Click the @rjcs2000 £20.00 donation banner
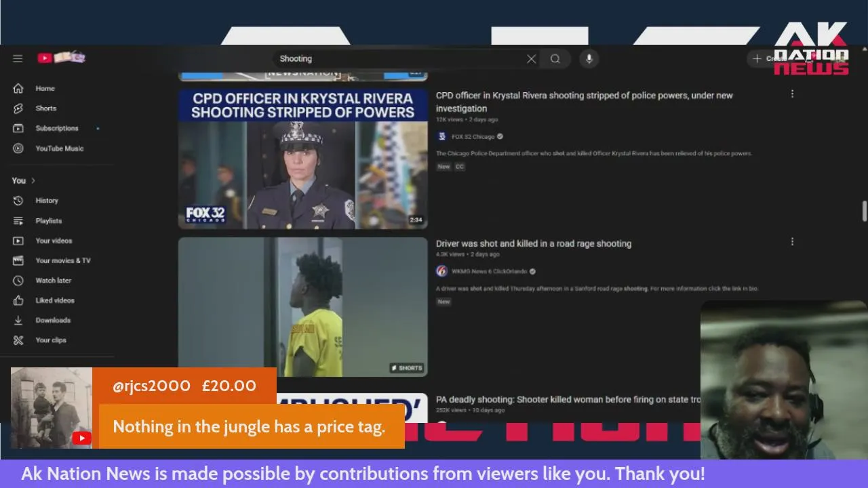868x488 pixels. tap(184, 386)
